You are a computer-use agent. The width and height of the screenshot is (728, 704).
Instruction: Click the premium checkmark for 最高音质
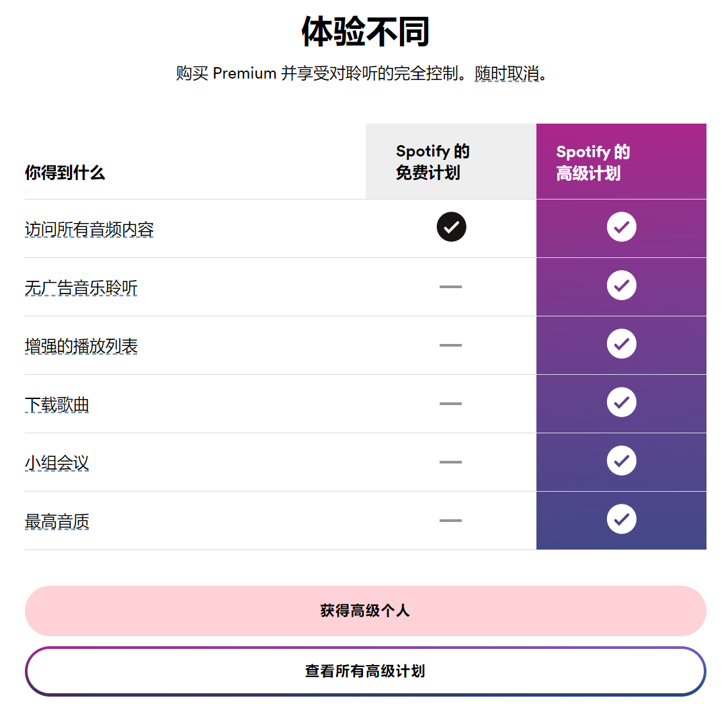[621, 519]
